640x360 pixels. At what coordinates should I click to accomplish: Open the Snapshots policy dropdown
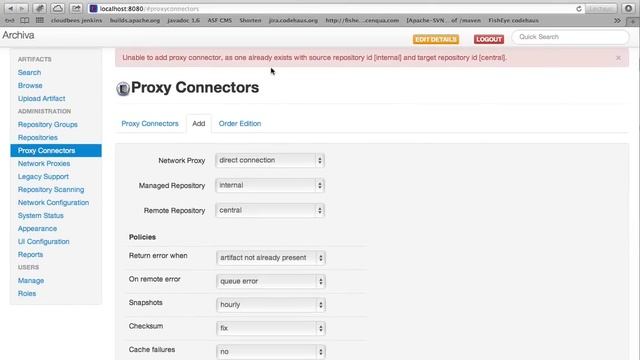pos(271,304)
